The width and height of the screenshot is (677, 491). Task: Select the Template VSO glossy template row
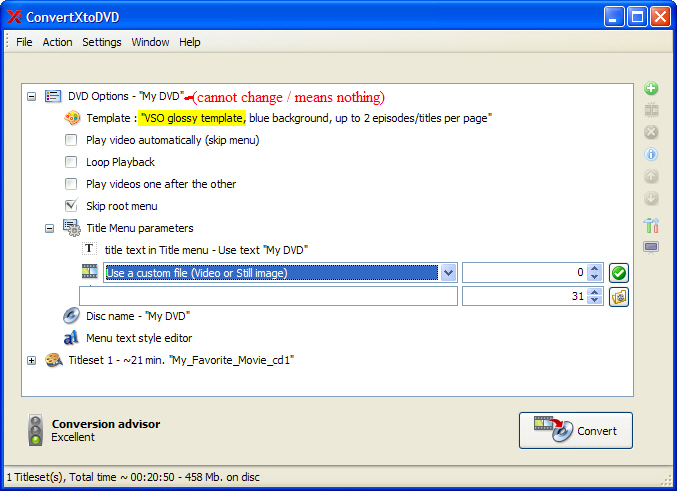tap(289, 118)
